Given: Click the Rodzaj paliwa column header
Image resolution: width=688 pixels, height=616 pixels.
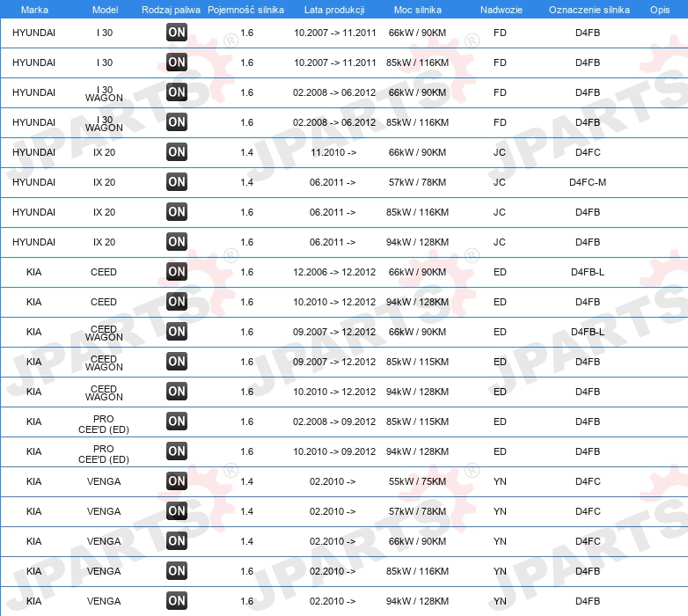Looking at the screenshot, I should point(171,10).
